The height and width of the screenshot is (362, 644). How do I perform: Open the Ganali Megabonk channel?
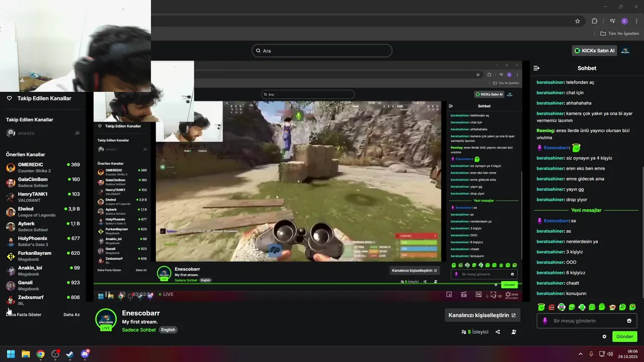point(43,286)
